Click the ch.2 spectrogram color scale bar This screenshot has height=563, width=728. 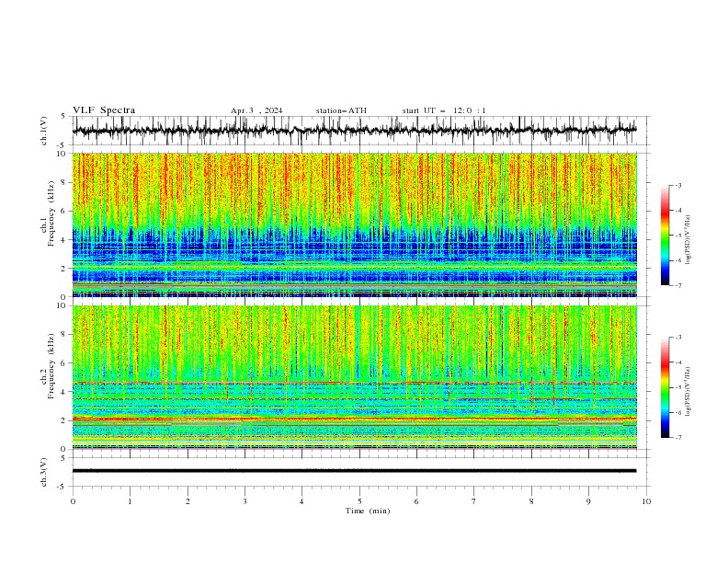[x=665, y=387]
